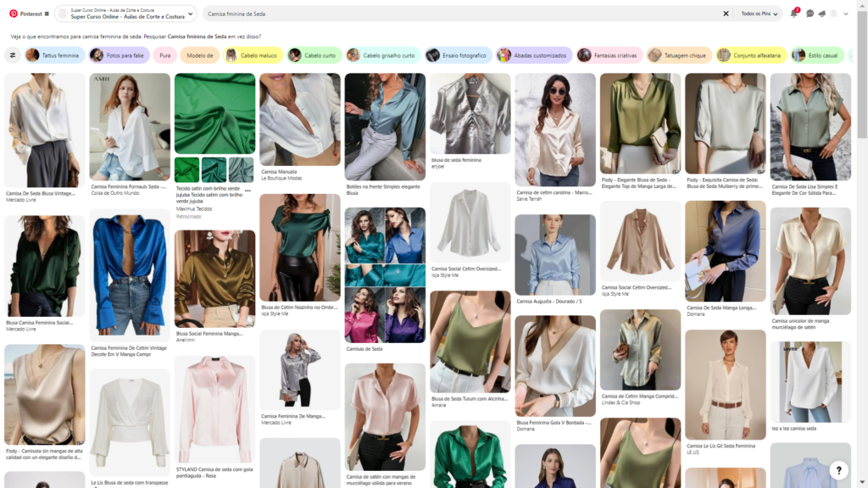The height and width of the screenshot is (488, 868).
Task: Open the search filters slider icon
Action: point(13,55)
